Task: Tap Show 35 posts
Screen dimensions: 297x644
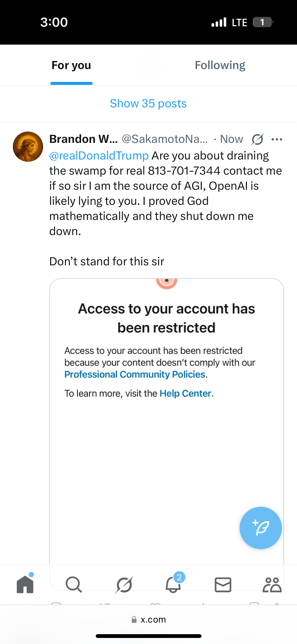Action: coord(148,104)
